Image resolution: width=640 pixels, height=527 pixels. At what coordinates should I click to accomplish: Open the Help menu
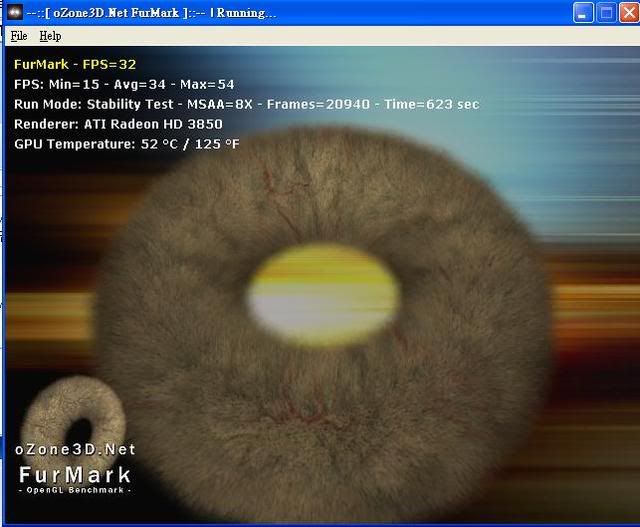pyautogui.click(x=50, y=36)
